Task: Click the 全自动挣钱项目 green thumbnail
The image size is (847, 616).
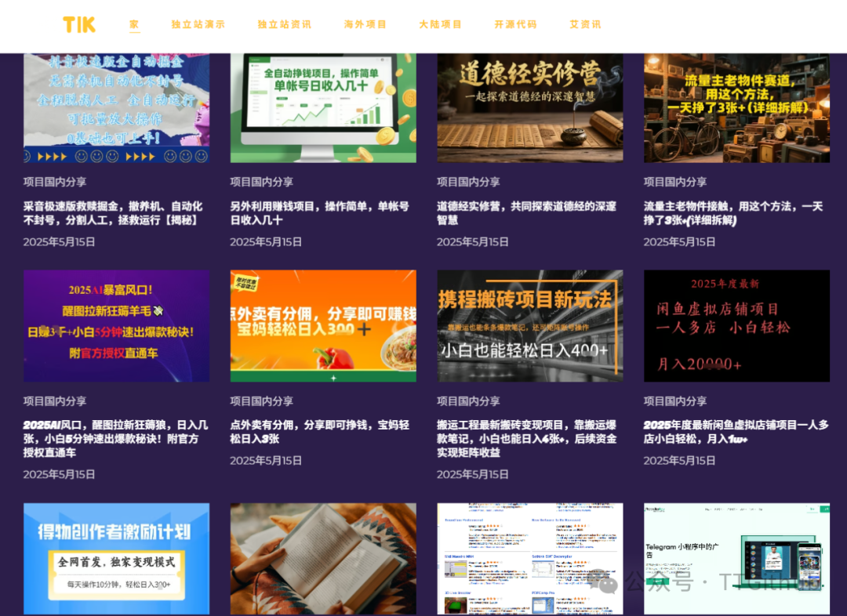Action: (x=322, y=107)
